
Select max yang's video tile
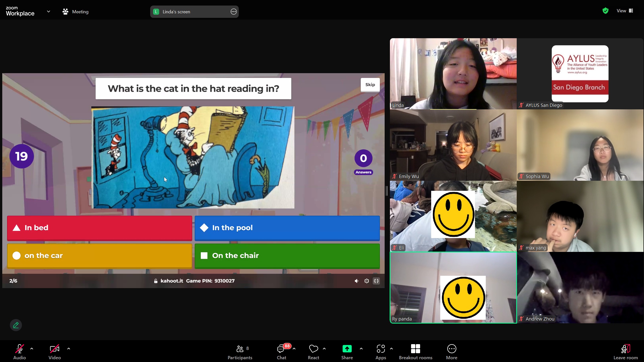point(580,216)
